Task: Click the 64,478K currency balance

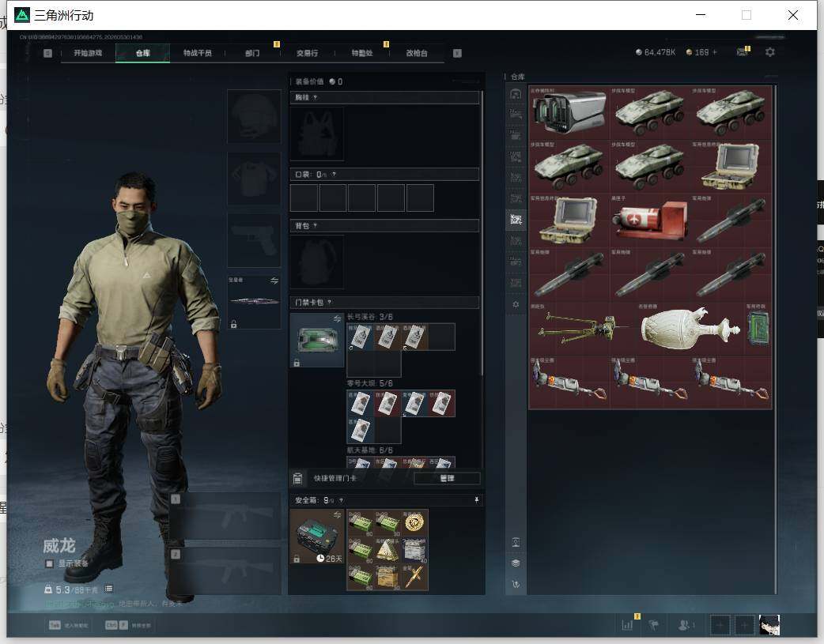Action: point(656,52)
